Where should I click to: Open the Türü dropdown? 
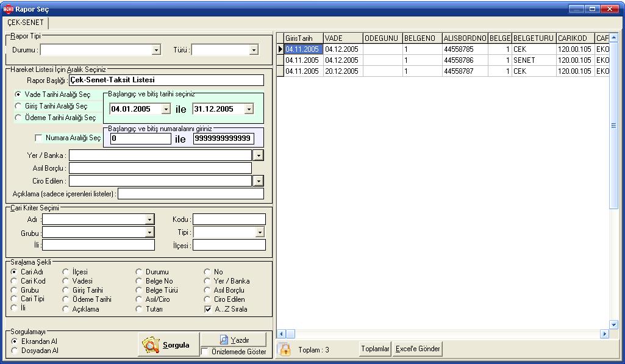[254, 50]
